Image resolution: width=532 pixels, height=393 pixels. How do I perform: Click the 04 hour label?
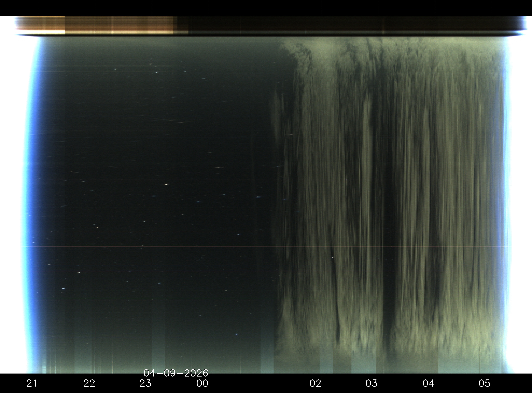428,383
